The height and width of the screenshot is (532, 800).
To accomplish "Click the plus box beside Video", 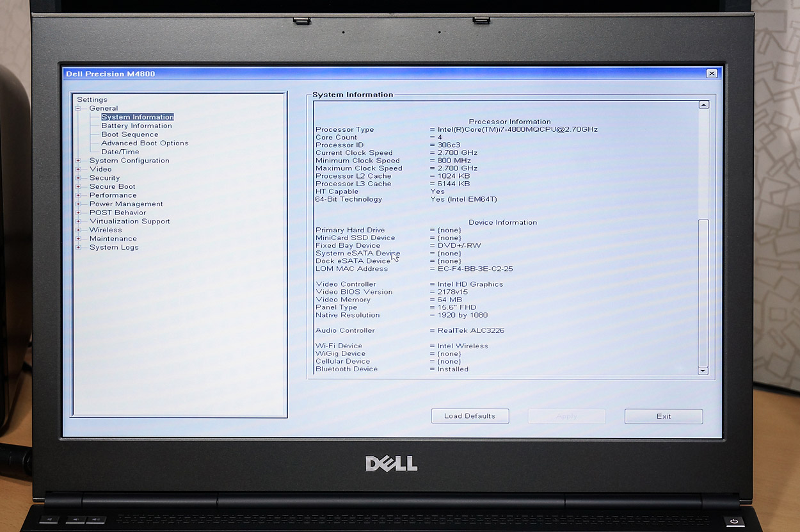I will [x=79, y=170].
